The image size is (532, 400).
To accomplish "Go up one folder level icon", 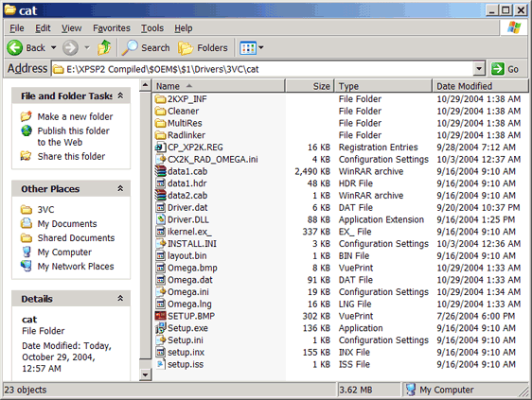I will (x=104, y=48).
